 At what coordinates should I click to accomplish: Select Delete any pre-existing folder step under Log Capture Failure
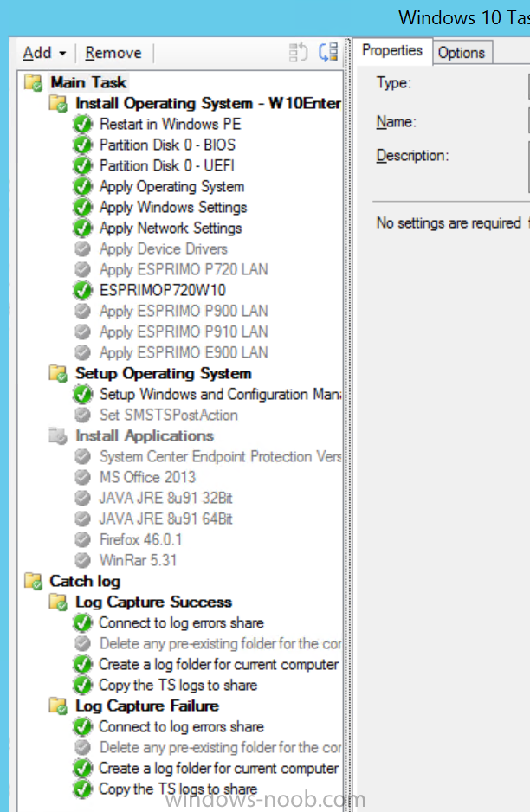220,747
